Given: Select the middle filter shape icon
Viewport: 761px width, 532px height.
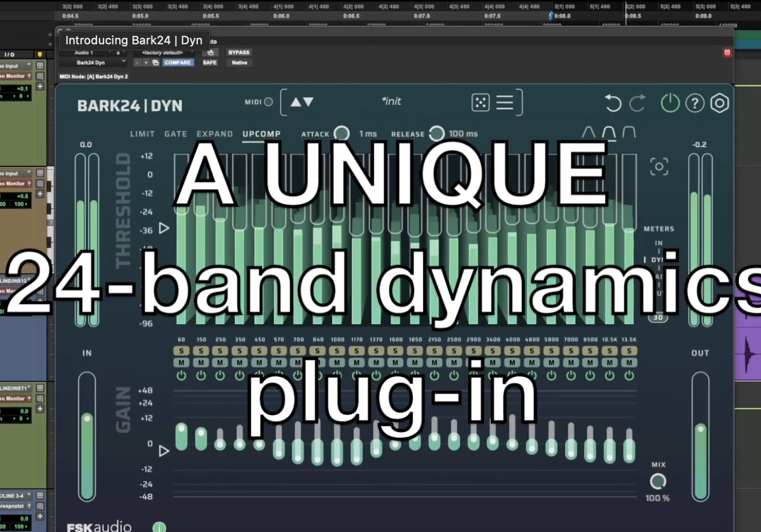Looking at the screenshot, I should click(x=609, y=132).
